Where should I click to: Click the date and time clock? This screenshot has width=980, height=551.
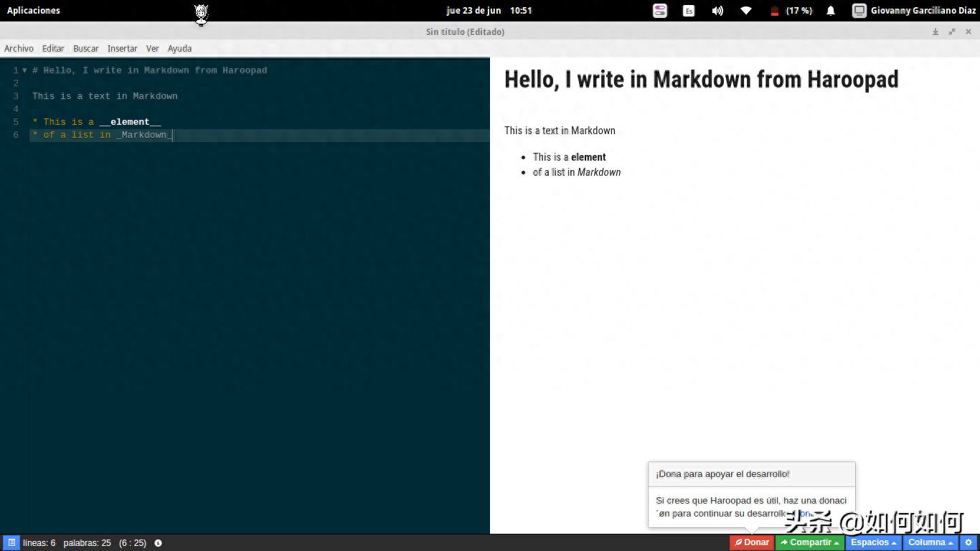coord(489,11)
